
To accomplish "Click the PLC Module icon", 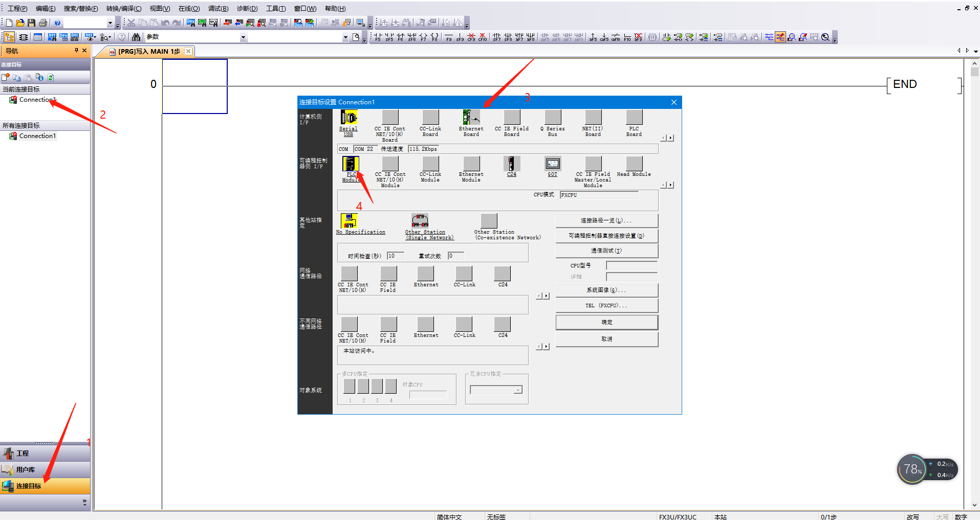I will [x=351, y=164].
